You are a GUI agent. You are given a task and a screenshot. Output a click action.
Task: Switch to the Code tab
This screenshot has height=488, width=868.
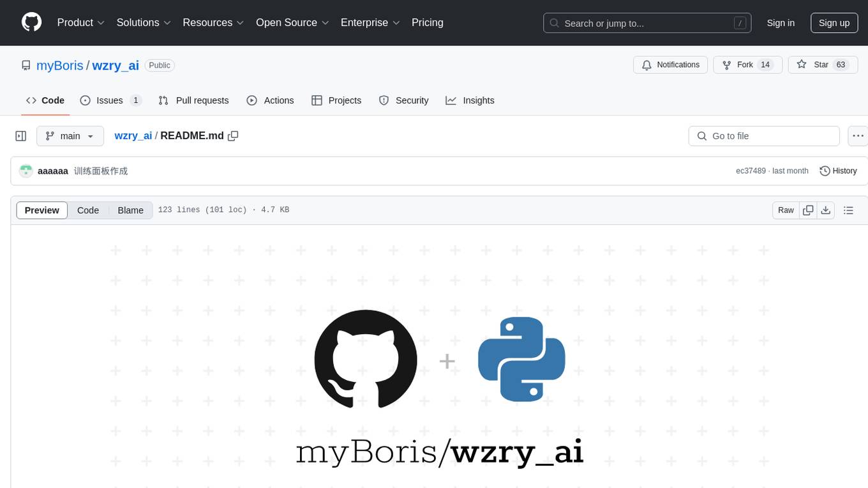pos(45,100)
